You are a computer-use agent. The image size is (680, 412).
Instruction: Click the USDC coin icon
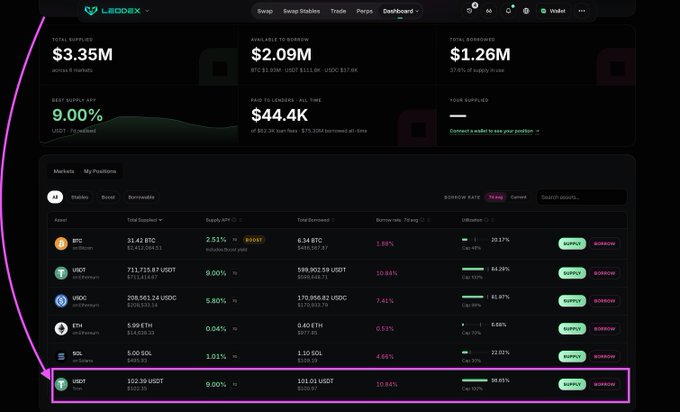click(61, 301)
